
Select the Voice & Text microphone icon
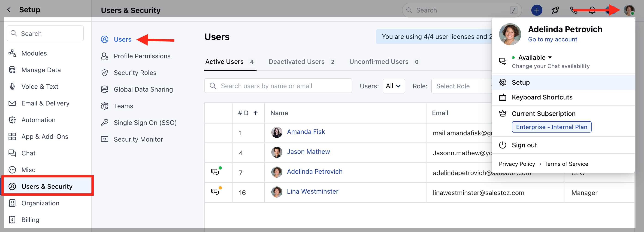[12, 87]
